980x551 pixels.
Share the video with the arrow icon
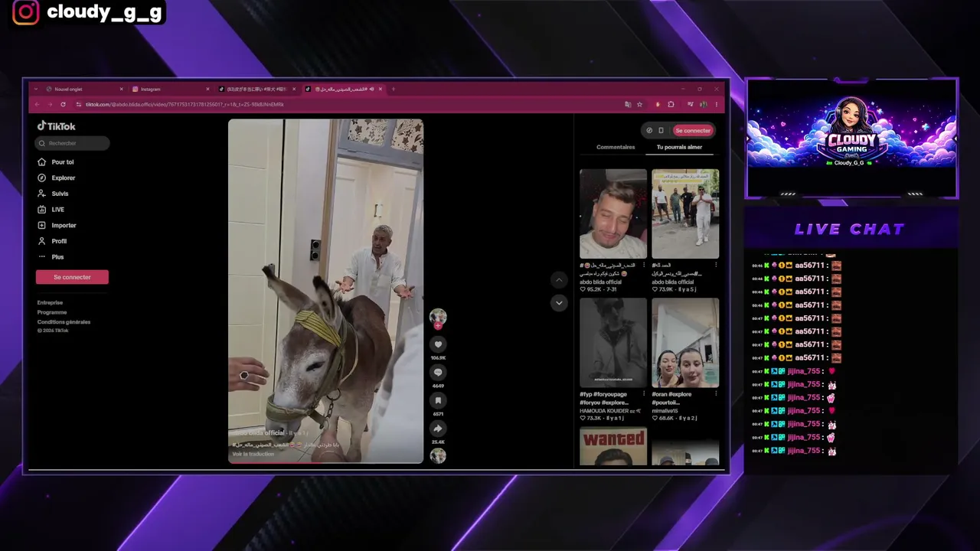[438, 429]
